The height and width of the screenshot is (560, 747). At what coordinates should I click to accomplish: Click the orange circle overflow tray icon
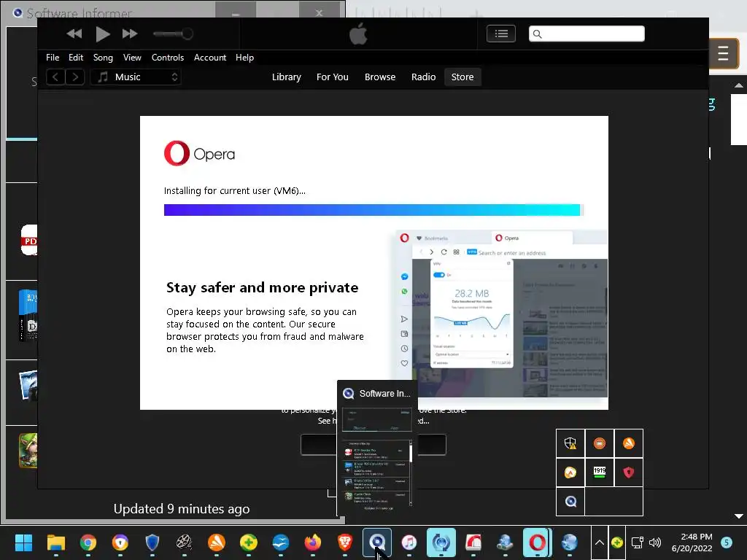pos(600,443)
